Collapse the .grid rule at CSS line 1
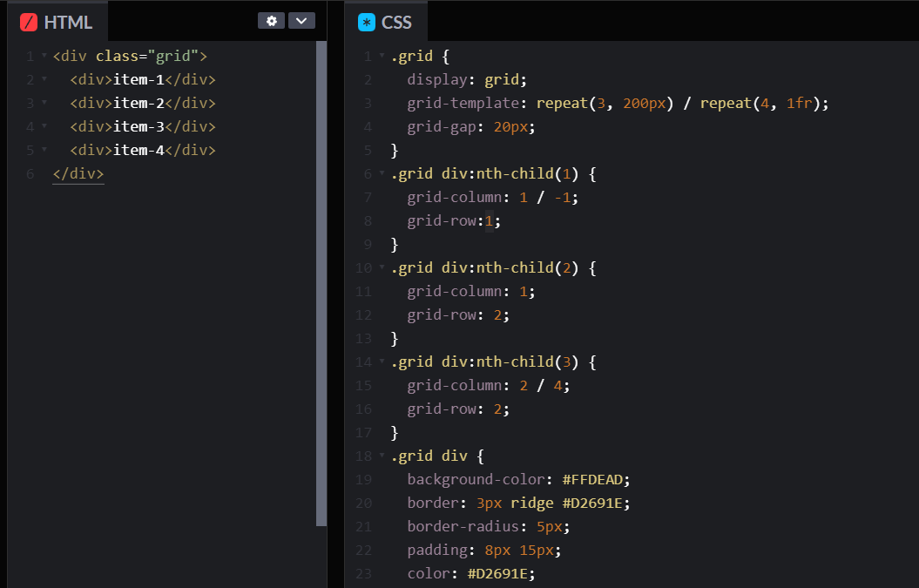Image resolution: width=919 pixels, height=588 pixels. pos(382,57)
